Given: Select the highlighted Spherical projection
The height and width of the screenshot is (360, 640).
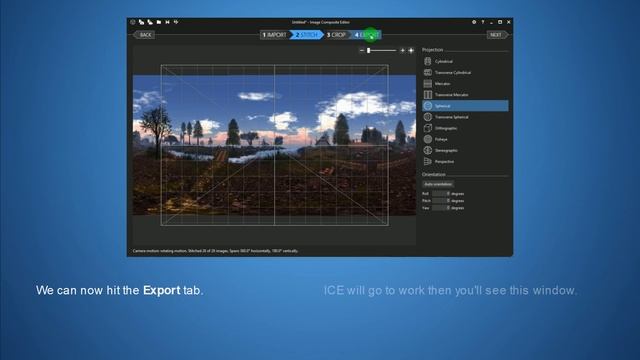Looking at the screenshot, I should [x=465, y=106].
